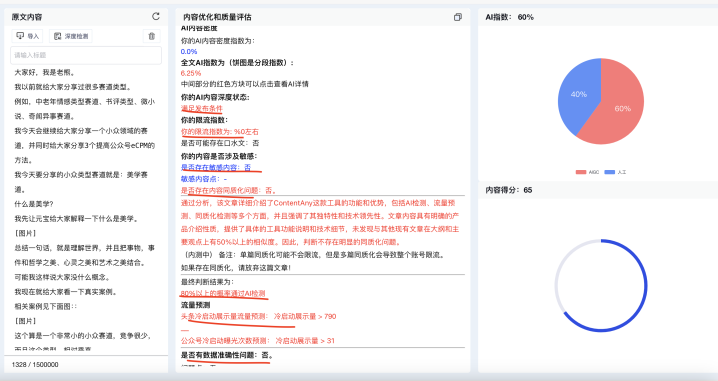
Task: Click the 0.0% AI density value
Action: tap(189, 52)
